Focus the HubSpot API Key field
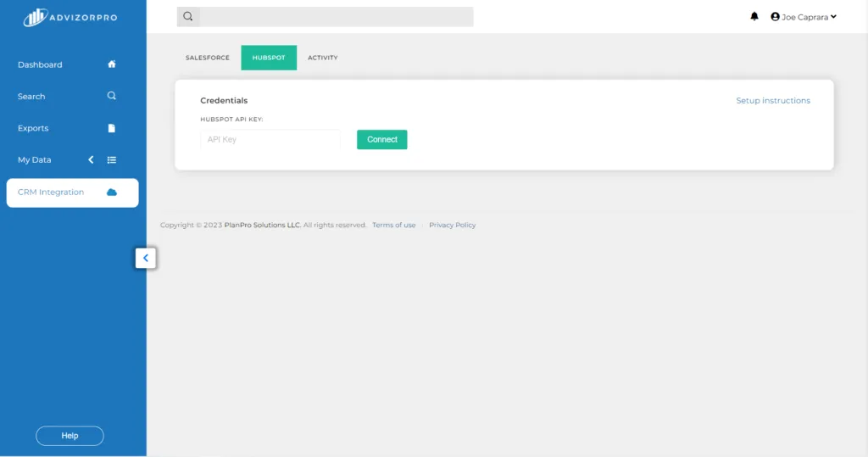868x457 pixels. point(270,140)
